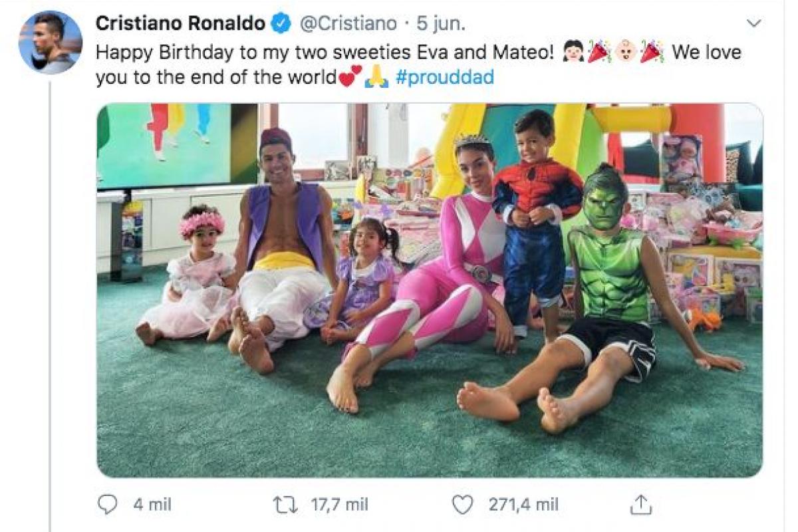Image resolution: width=798 pixels, height=532 pixels.
Task: Click the two hearts emoji
Action: 350,78
